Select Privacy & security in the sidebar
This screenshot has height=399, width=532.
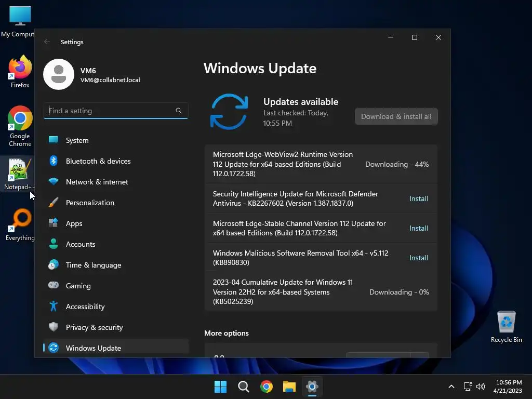coord(116,327)
